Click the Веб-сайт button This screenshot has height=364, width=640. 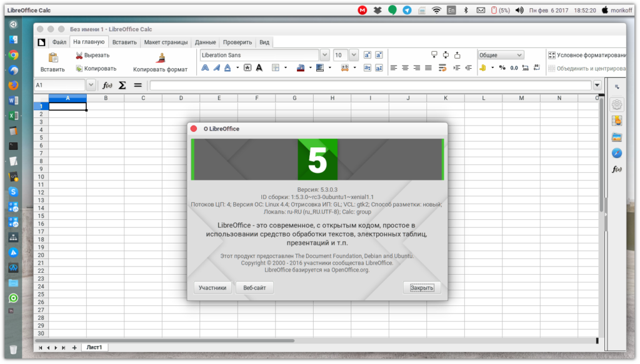[254, 288]
